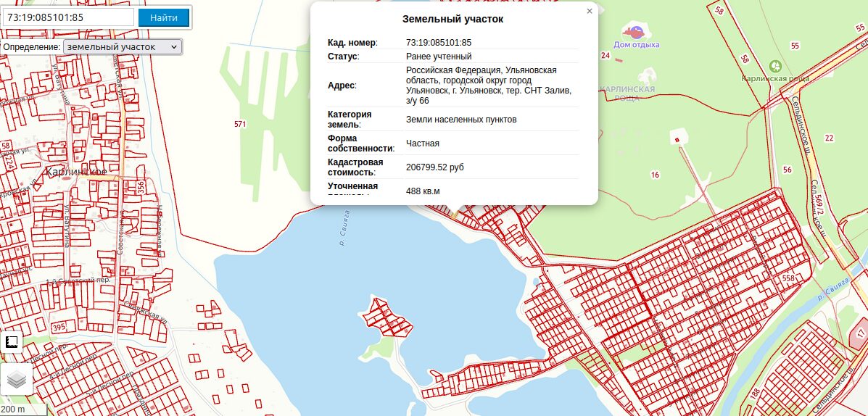Click the Адрес row in popup
The width and height of the screenshot is (868, 416).
pyautogui.click(x=452, y=85)
